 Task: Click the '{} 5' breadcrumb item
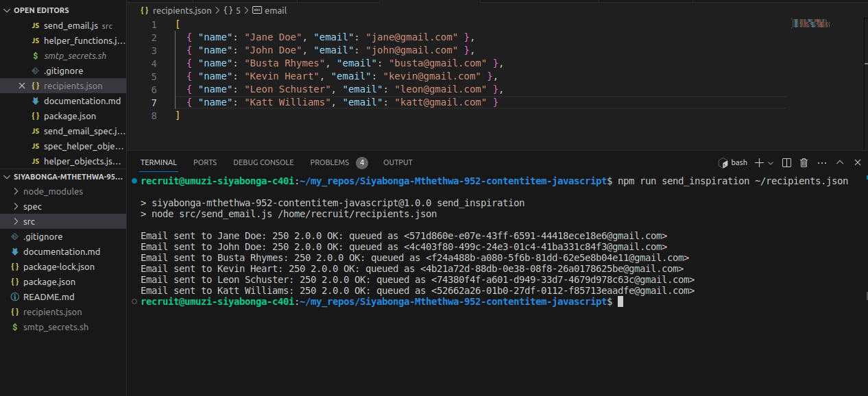[x=230, y=10]
